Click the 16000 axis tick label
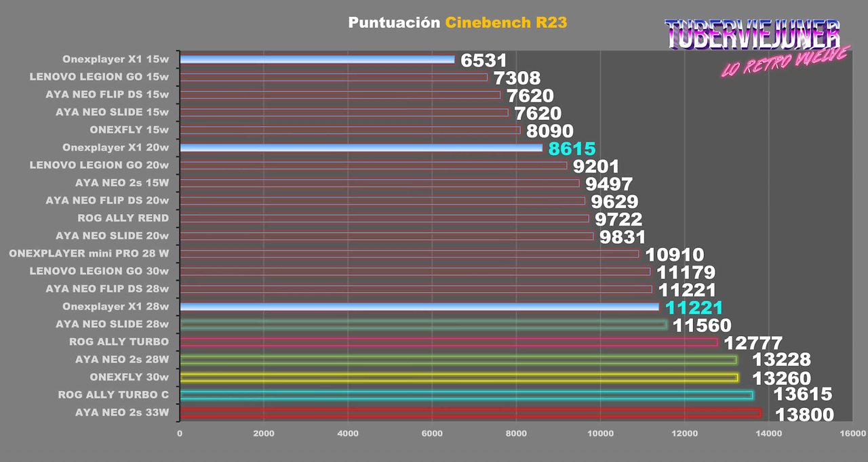 pos(853,432)
